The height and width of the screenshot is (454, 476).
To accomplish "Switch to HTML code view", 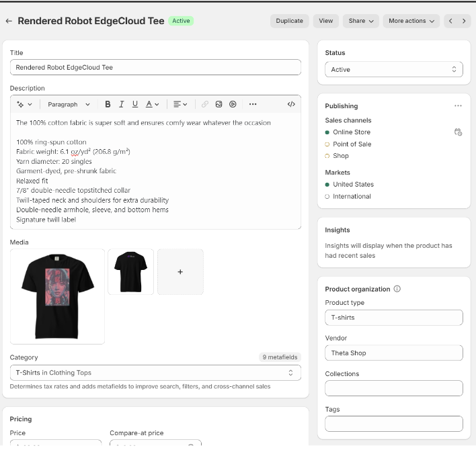I will tap(291, 104).
